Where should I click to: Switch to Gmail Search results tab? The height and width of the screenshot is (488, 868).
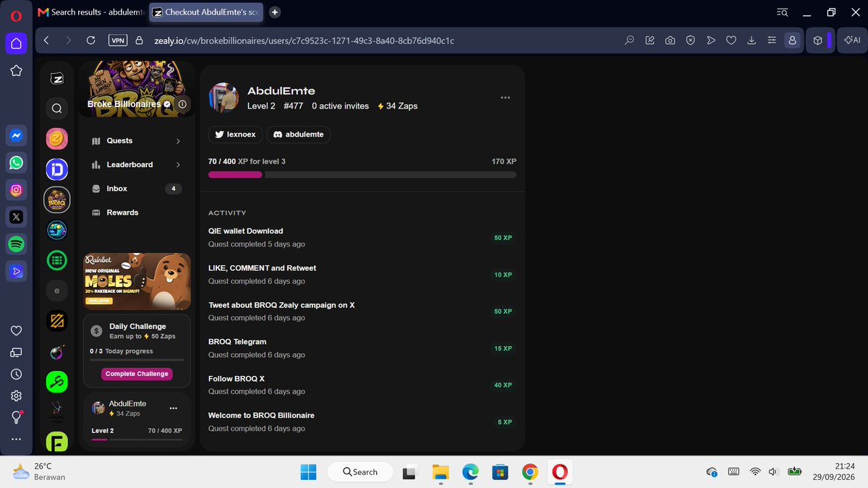[x=90, y=12]
